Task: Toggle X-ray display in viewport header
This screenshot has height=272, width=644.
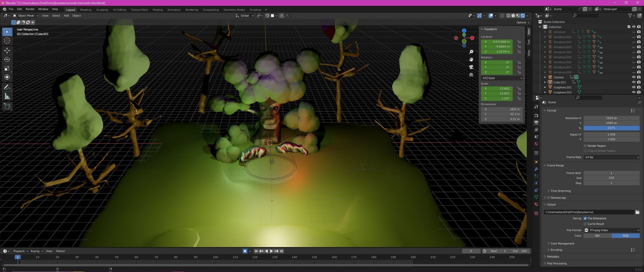Action: tap(502, 16)
